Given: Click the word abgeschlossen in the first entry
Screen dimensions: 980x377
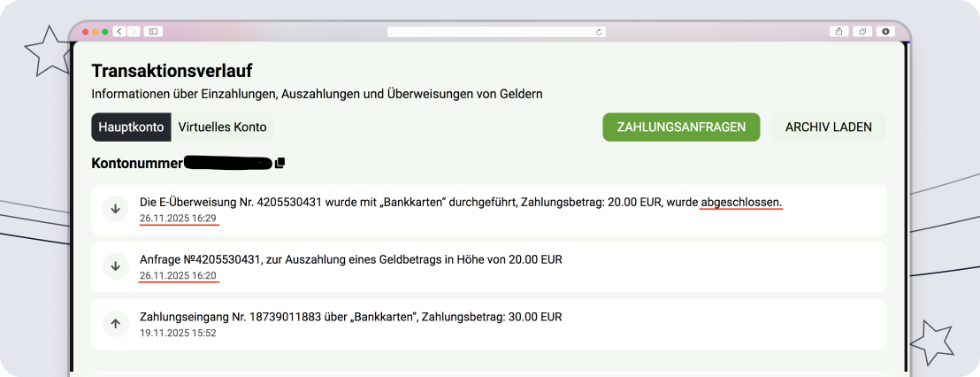Looking at the screenshot, I should pos(741,204).
